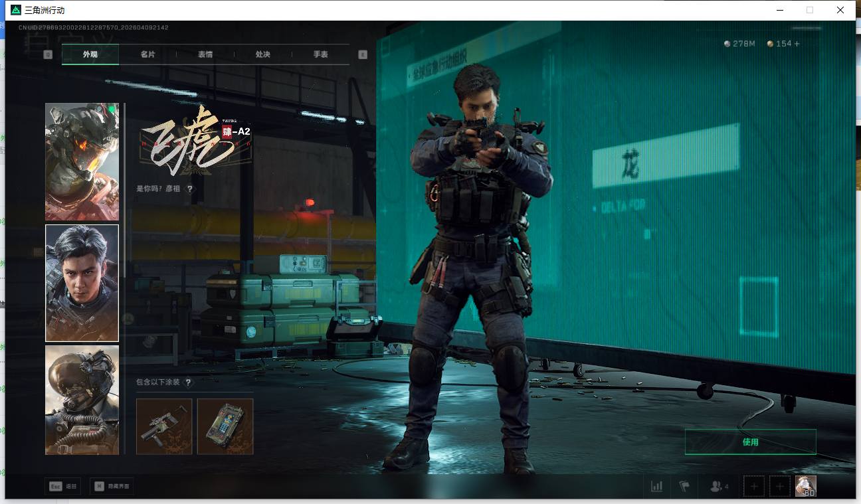Screen dimensions: 861x504
Task: Click the flag icon in bottom bar
Action: click(x=684, y=486)
